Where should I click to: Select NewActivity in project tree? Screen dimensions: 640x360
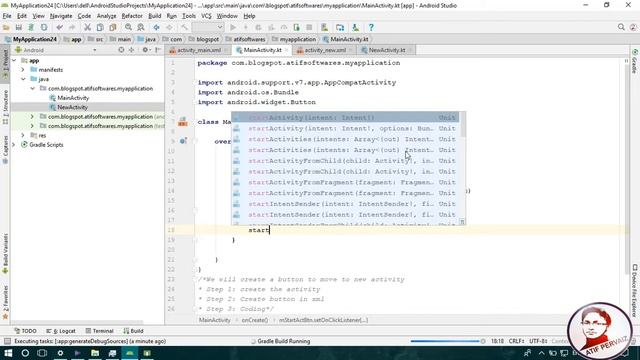[72, 107]
